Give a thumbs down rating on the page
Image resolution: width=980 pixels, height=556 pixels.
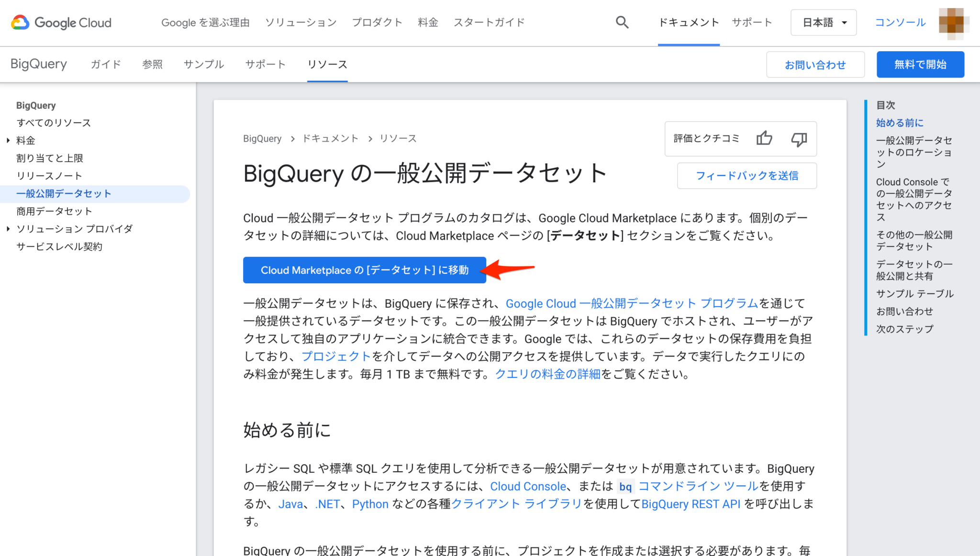pyautogui.click(x=799, y=139)
